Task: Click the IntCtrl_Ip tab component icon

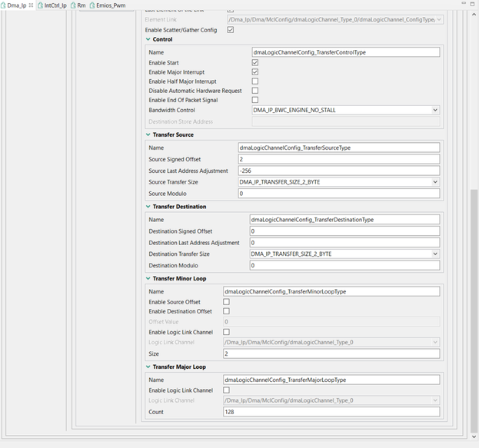Action: (x=40, y=5)
